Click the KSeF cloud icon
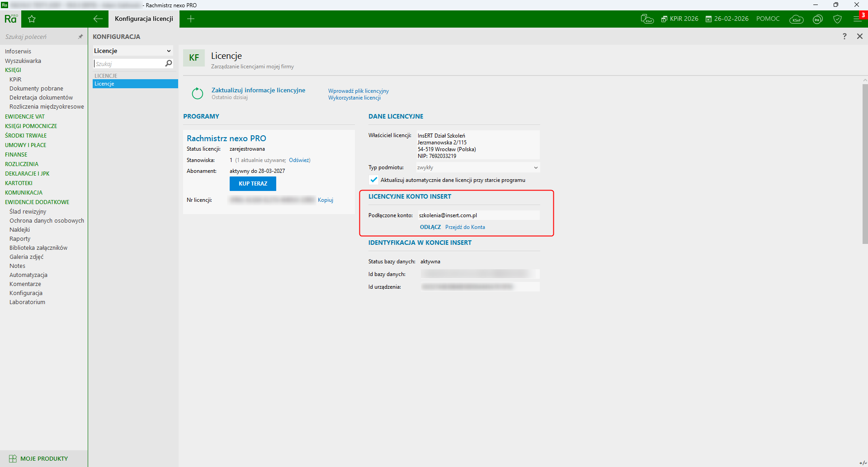The image size is (868, 467). tap(796, 19)
